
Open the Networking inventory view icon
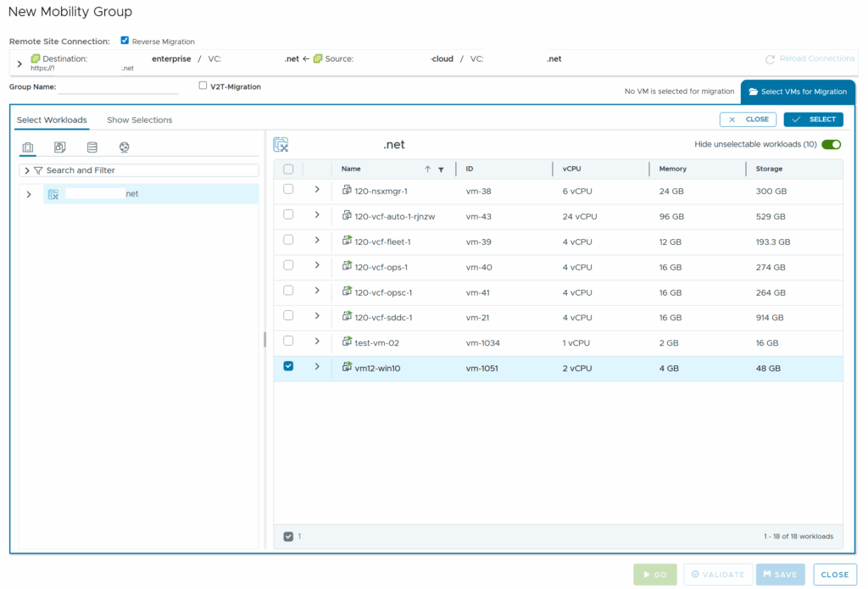125,147
